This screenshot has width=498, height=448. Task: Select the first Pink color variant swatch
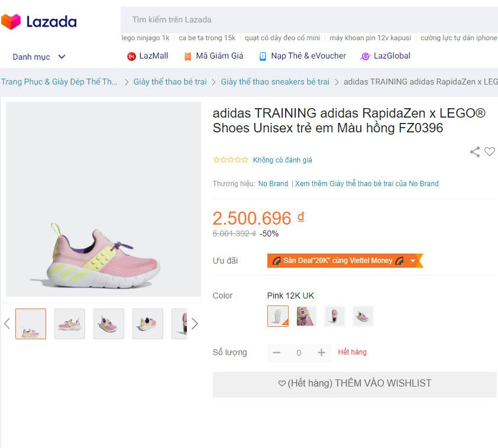[278, 316]
